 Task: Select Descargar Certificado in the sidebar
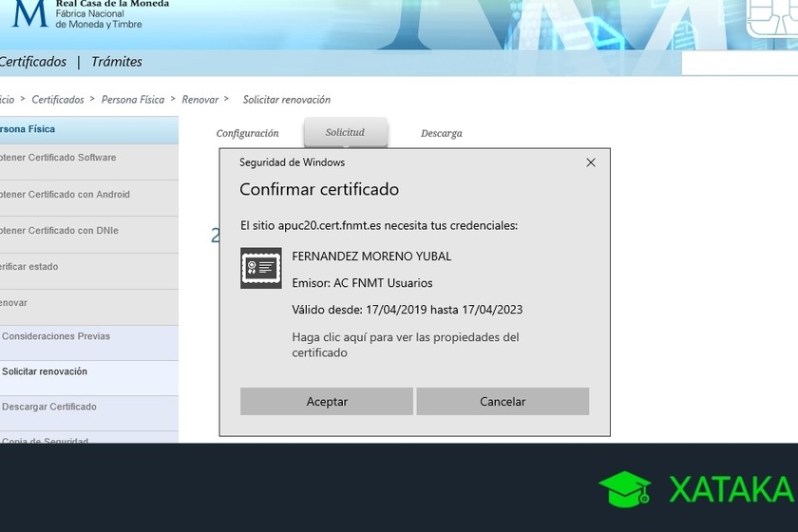tap(49, 408)
